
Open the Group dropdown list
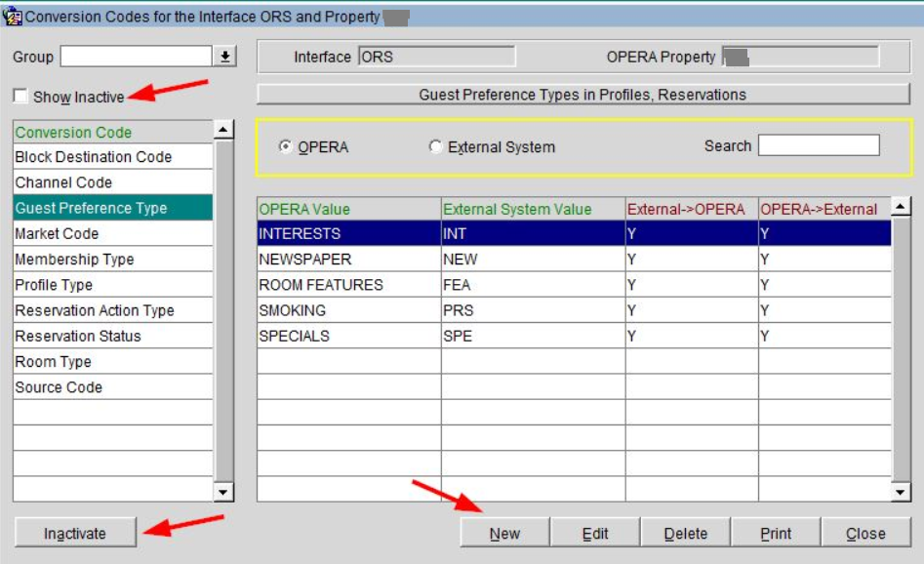[x=226, y=57]
